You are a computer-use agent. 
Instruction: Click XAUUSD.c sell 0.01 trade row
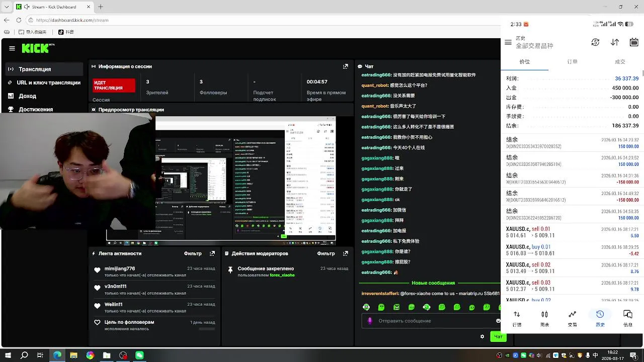(572, 232)
